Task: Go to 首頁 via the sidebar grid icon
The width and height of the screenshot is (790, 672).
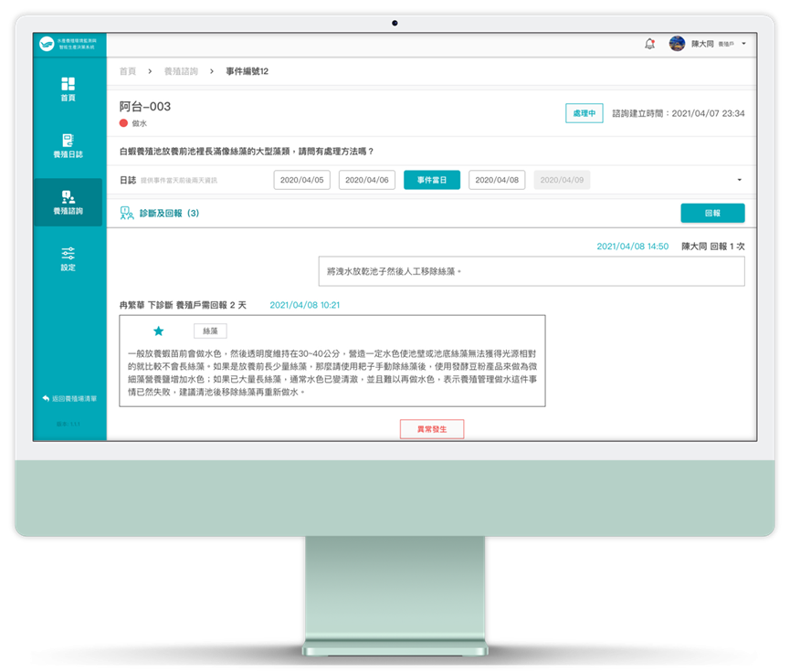Action: click(68, 84)
